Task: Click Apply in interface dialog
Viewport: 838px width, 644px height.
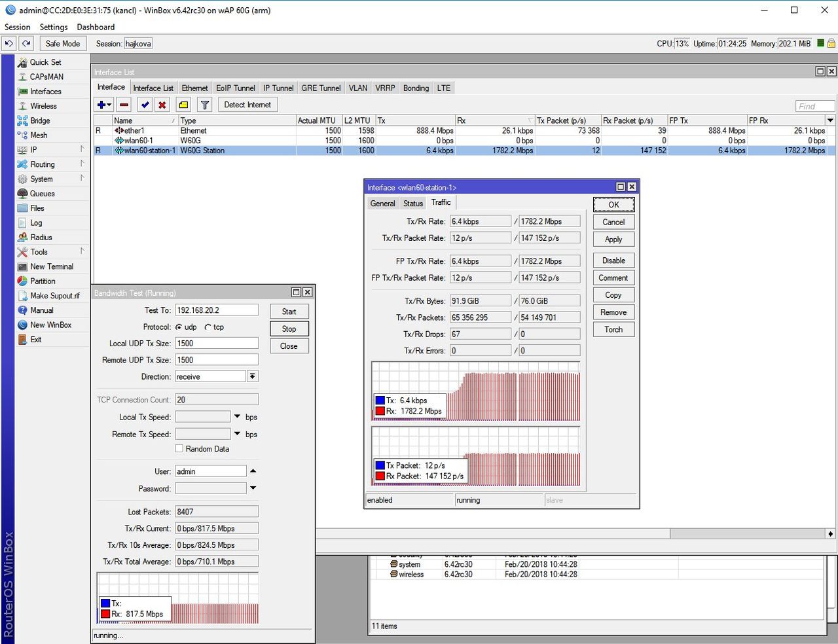Action: (x=613, y=239)
